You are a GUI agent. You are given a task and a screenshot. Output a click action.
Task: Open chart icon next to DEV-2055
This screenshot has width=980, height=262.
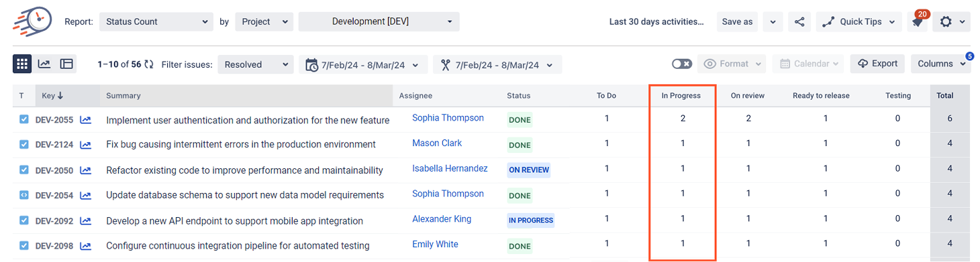85,120
